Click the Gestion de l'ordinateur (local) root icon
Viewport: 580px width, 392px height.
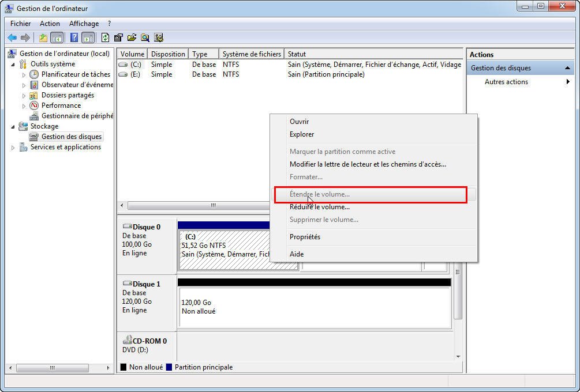pos(12,54)
